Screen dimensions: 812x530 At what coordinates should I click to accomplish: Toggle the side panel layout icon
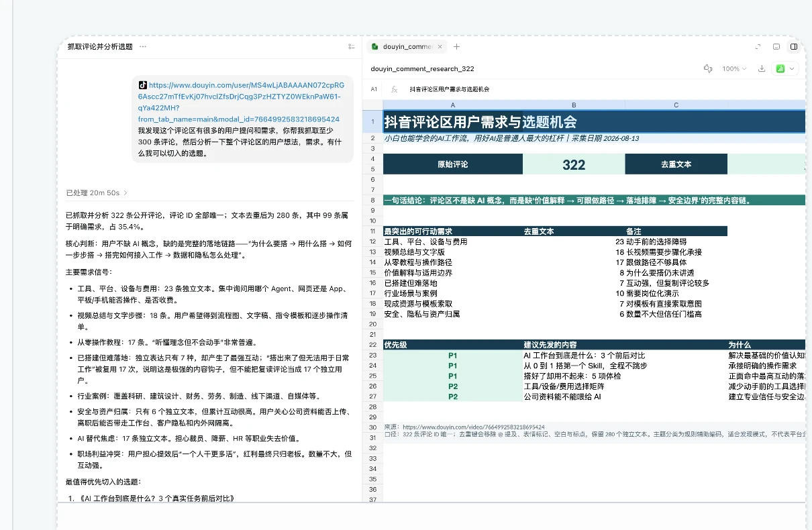793,47
